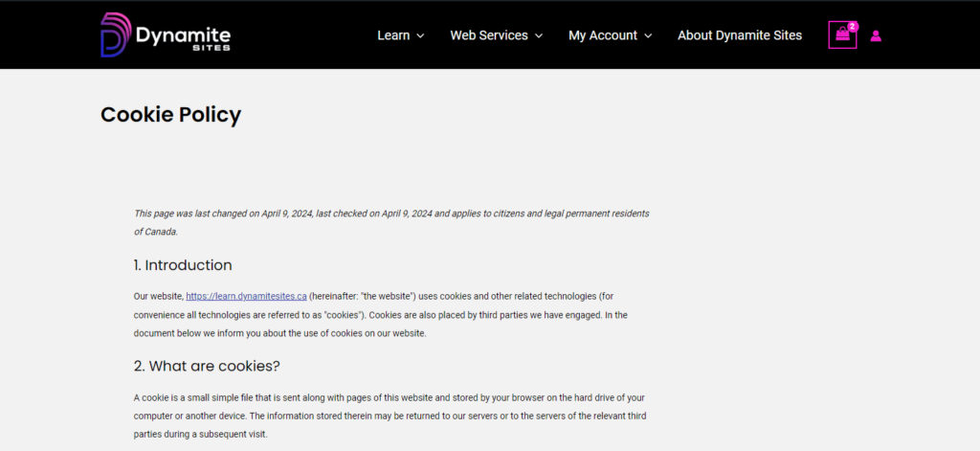This screenshot has width=980, height=451.
Task: Click the cart item count badge
Action: [x=853, y=26]
